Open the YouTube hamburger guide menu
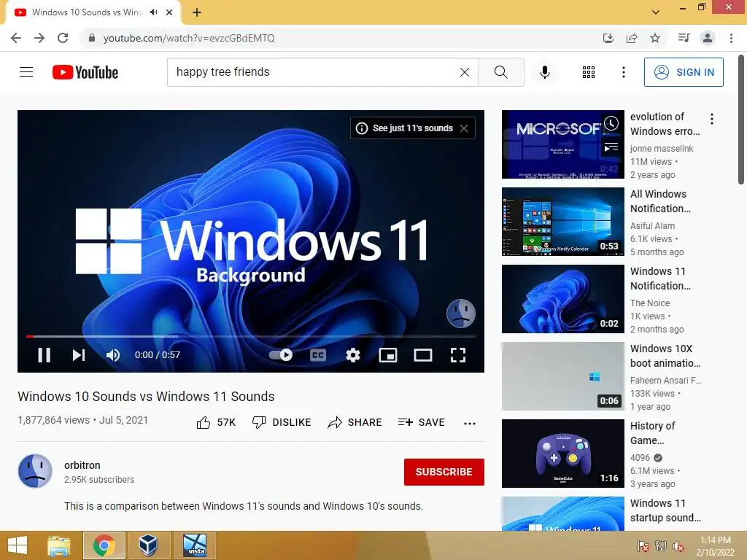Image resolution: width=747 pixels, height=560 pixels. 26,72
